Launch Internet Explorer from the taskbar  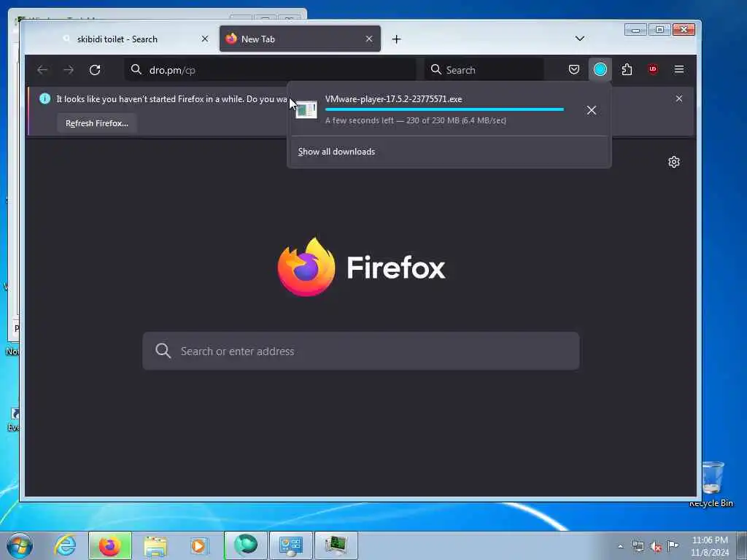pyautogui.click(x=65, y=545)
